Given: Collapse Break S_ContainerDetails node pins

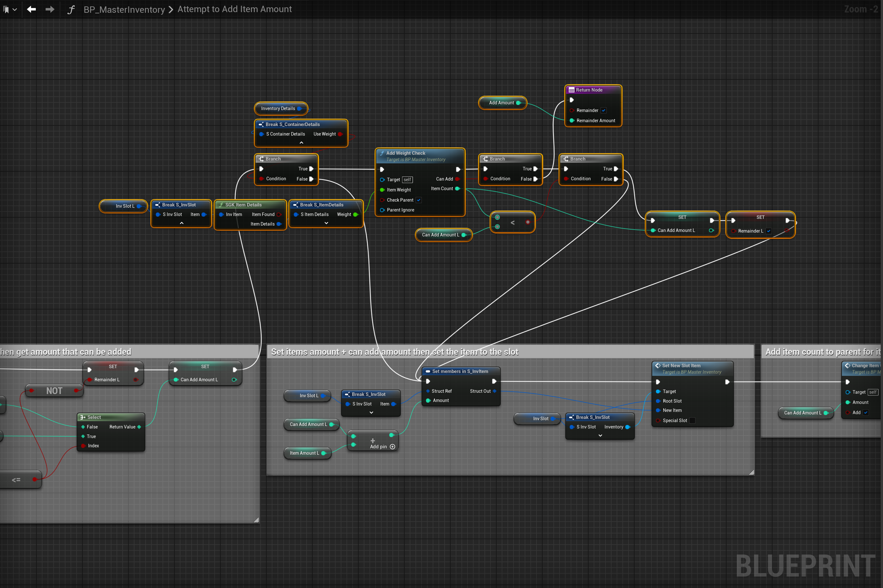Looking at the screenshot, I should click(x=301, y=143).
